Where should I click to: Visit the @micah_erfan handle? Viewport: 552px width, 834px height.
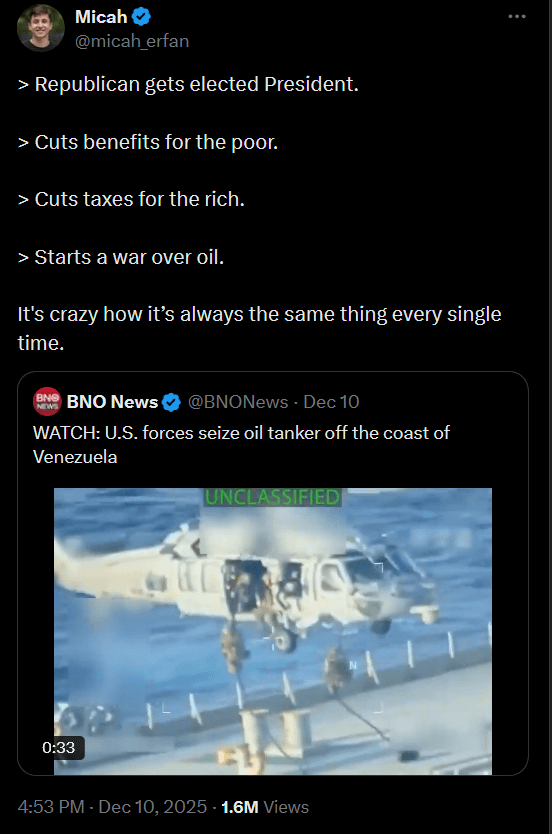(132, 41)
